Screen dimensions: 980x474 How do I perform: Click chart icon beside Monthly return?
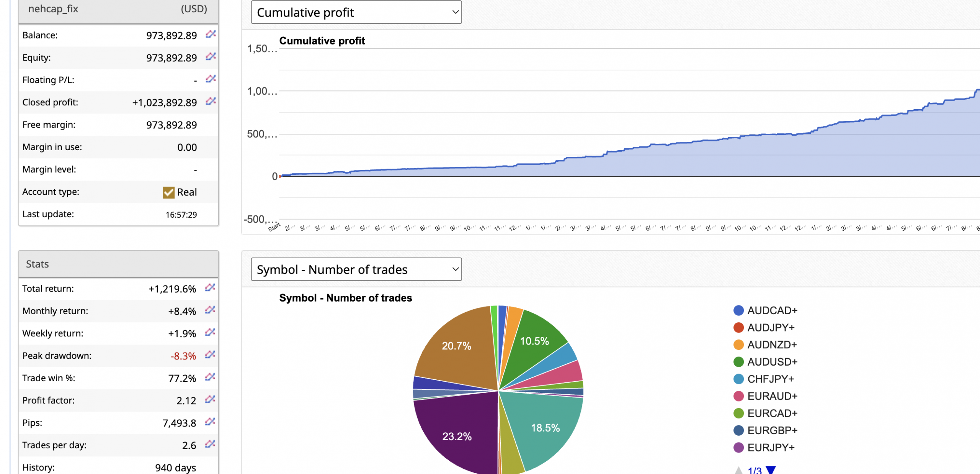pyautogui.click(x=210, y=310)
